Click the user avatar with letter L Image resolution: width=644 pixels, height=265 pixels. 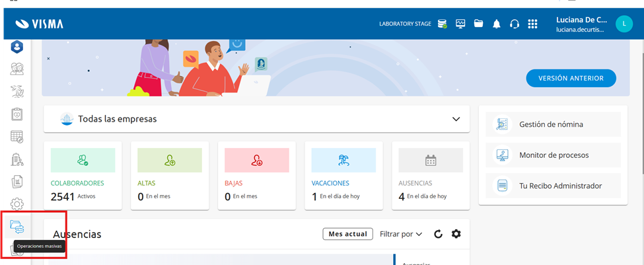pos(624,24)
